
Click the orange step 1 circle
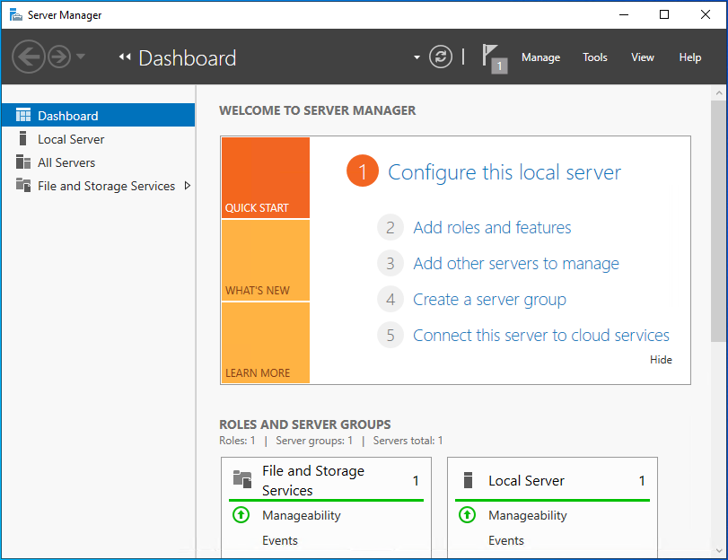point(363,171)
